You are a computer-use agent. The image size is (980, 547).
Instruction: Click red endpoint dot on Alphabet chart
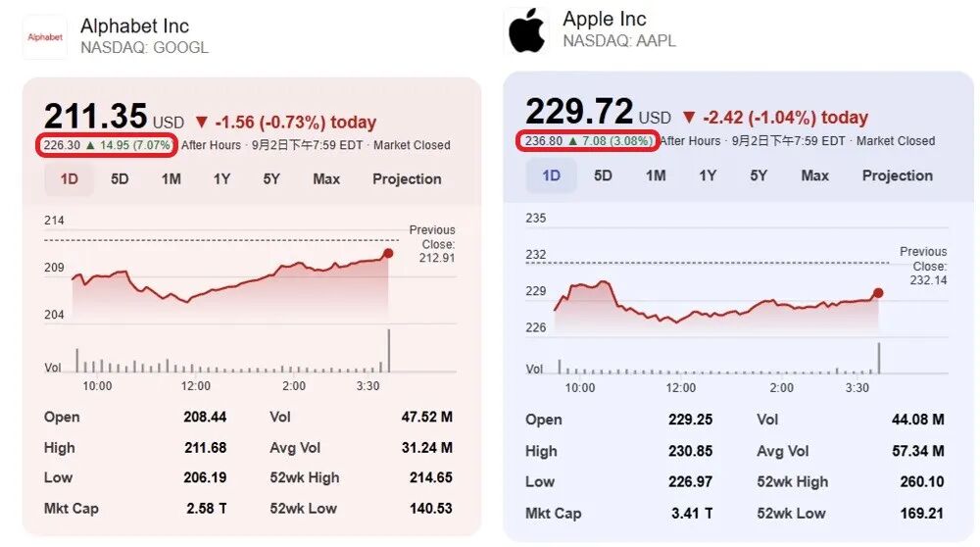[x=388, y=253]
